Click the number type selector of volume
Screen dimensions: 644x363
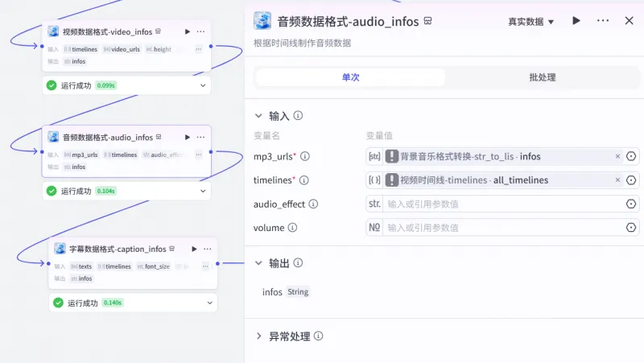click(x=374, y=228)
